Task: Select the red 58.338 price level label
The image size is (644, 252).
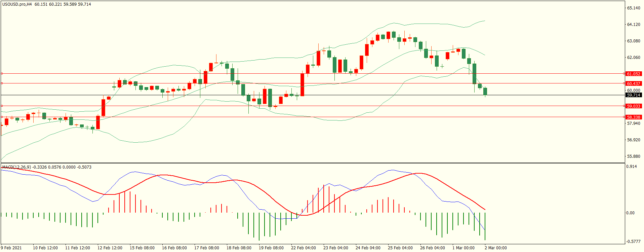Action: (x=634, y=117)
